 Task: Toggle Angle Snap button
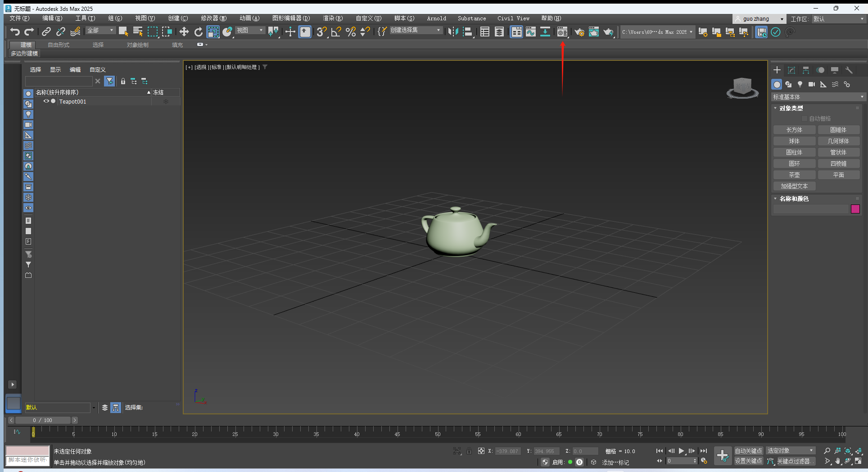click(336, 32)
